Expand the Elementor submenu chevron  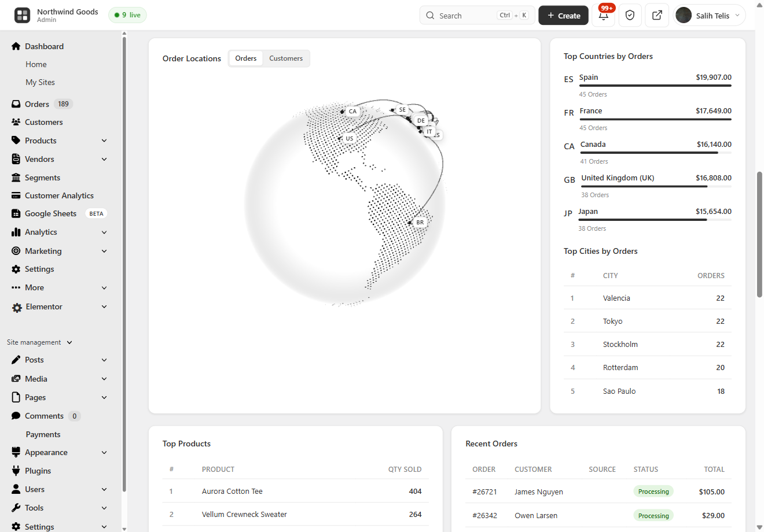(x=104, y=306)
